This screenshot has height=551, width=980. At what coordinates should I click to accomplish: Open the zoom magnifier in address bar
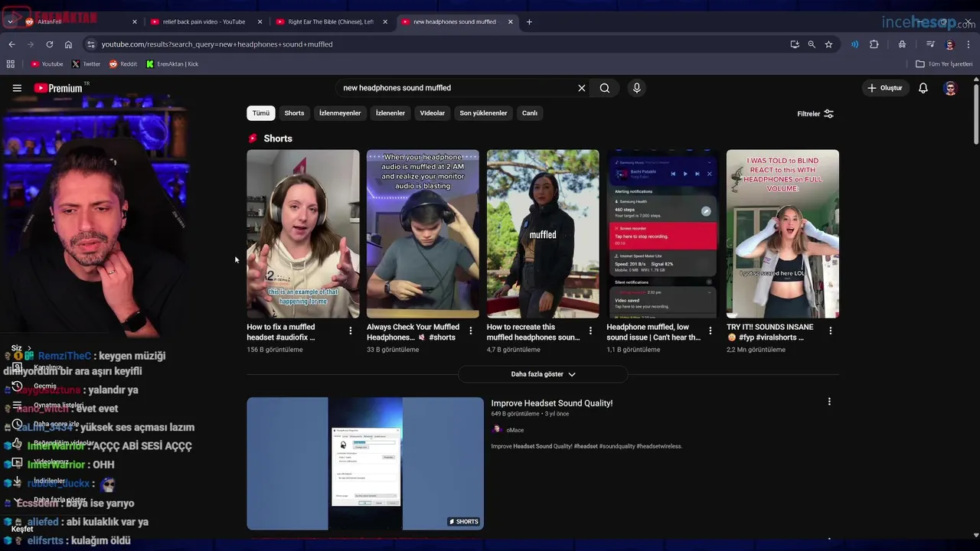(812, 44)
